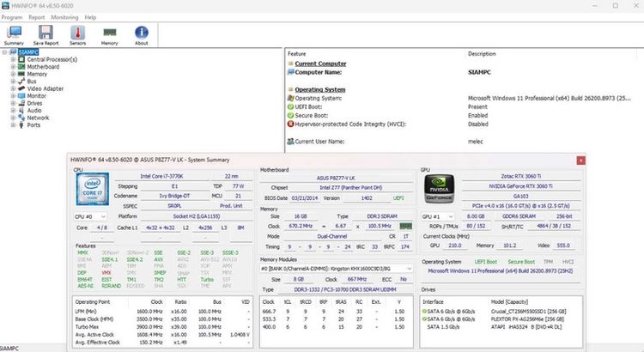Expand the Monitor tree node
644x352 pixels.
[x=13, y=95]
